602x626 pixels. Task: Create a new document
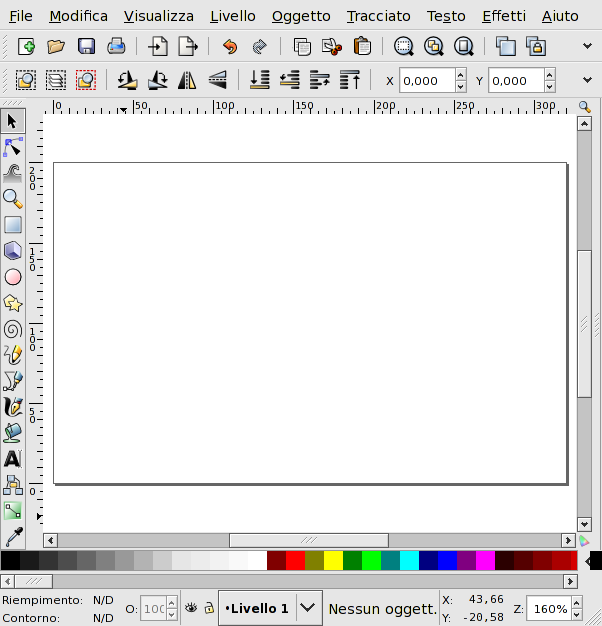pos(26,47)
